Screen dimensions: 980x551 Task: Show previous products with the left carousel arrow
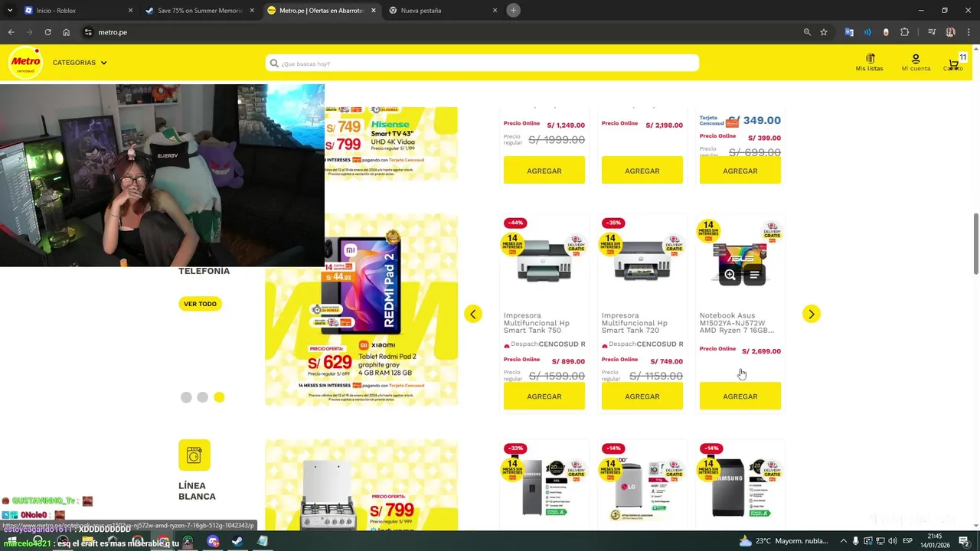coord(473,314)
